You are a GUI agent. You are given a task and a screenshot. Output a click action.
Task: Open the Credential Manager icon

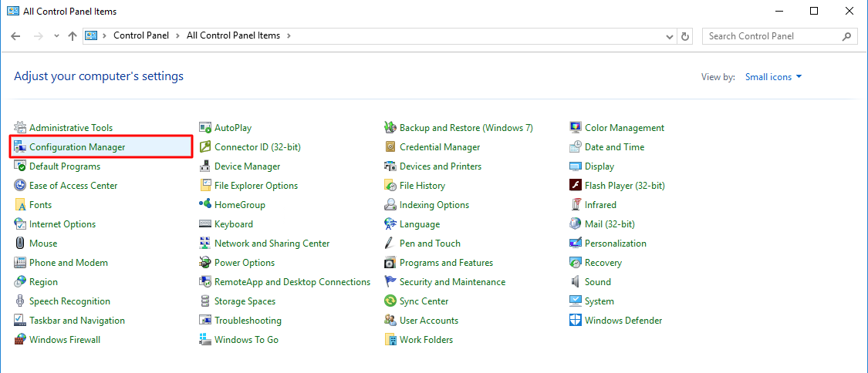(390, 147)
